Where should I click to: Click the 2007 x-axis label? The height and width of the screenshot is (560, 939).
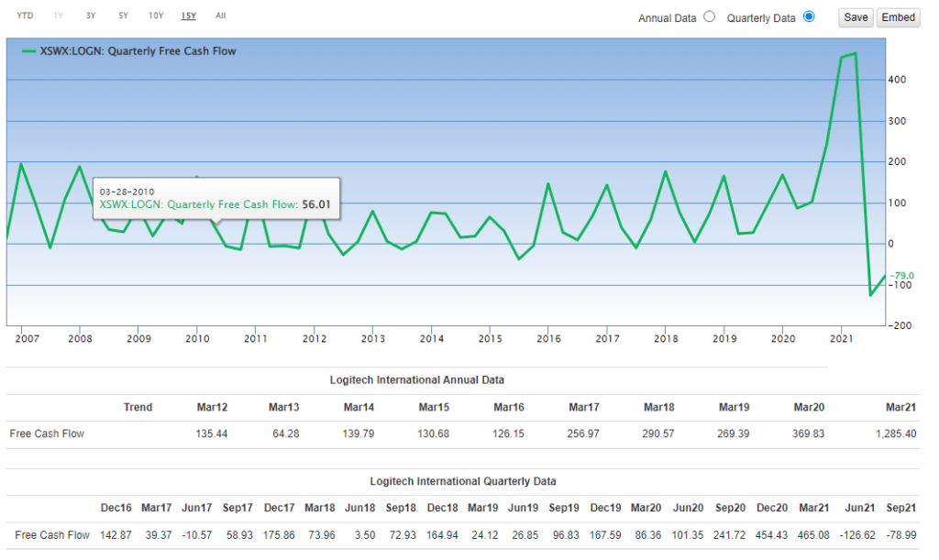point(27,338)
